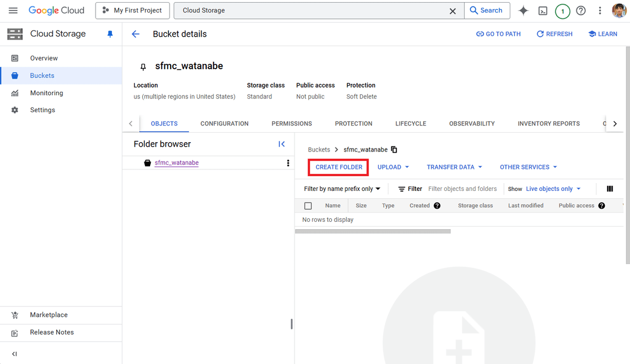Screen dimensions: 630x364
Task: Open Gemini AI assistant sparkle icon
Action: 523,10
